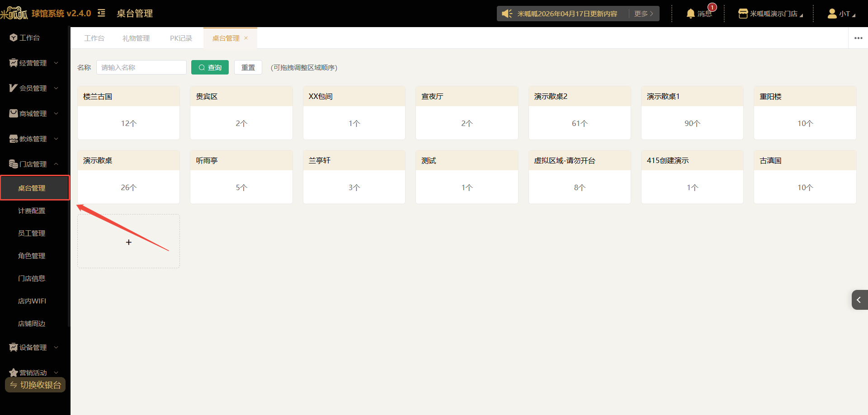Click the green 查询 button

pos(210,67)
